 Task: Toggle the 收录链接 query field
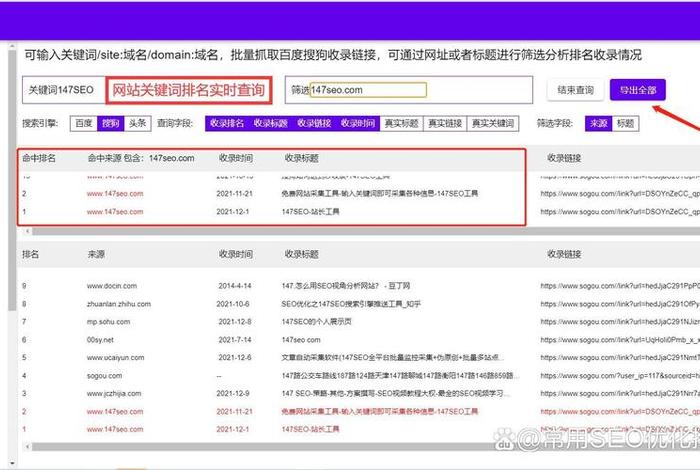[314, 123]
